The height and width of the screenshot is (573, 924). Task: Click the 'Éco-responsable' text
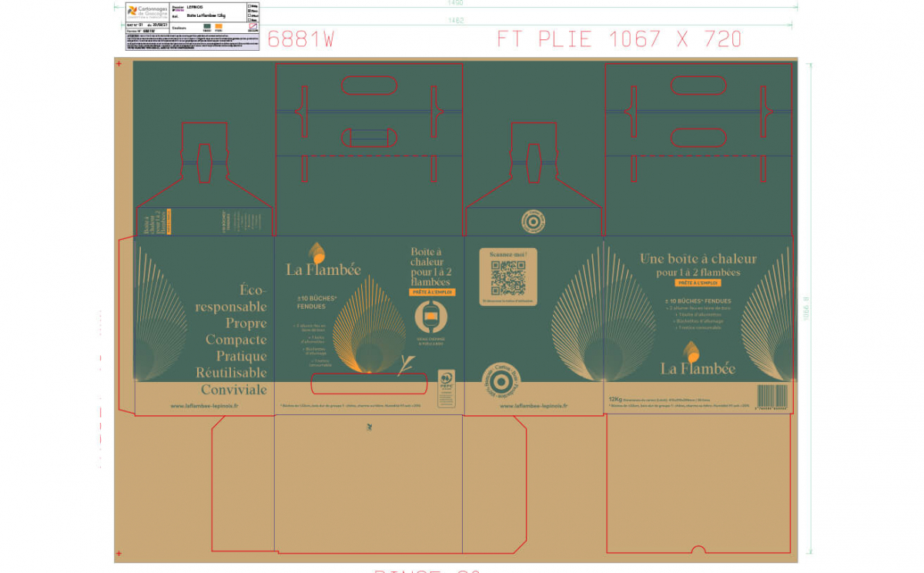(230, 299)
